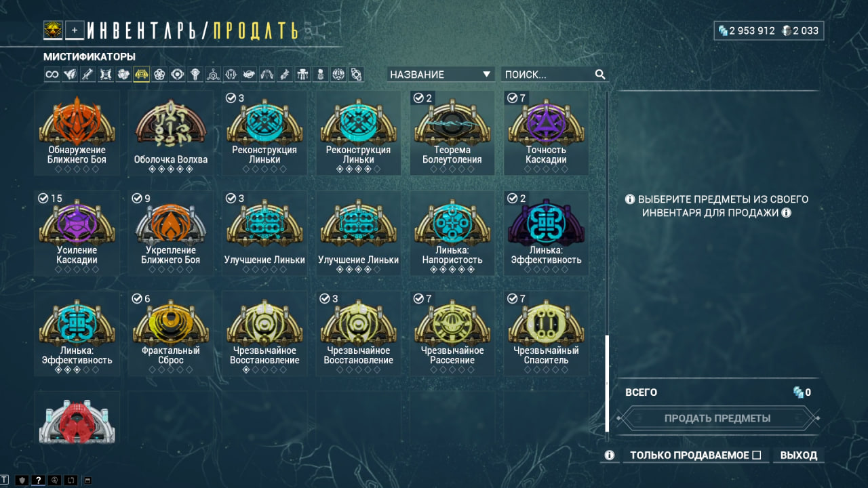Select the highlighted yellow Arcanes filter icon

pyautogui.click(x=141, y=75)
